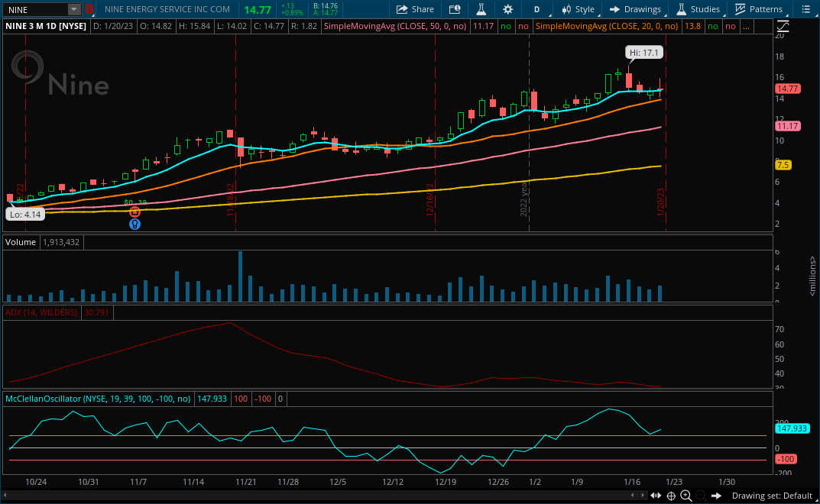The height and width of the screenshot is (504, 820).
Task: Click the right arrow scroll-to-latest icon
Action: coord(717,496)
